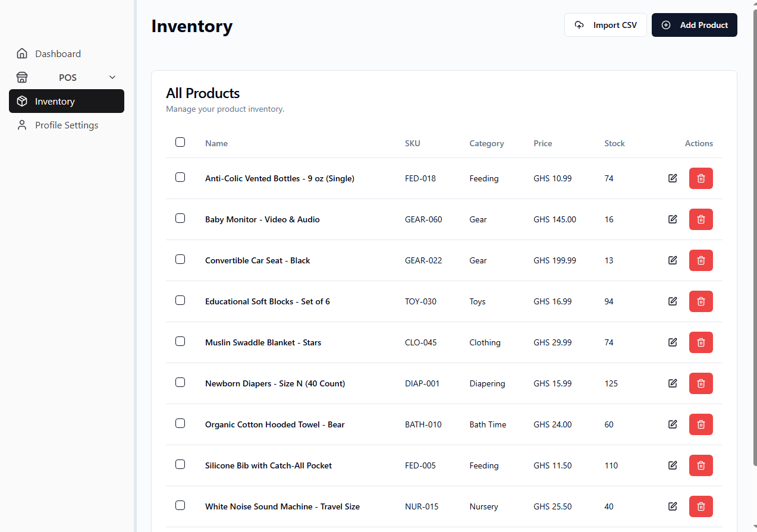Image resolution: width=757 pixels, height=532 pixels.
Task: Edit Organic Cotton Hooded Towel via pencil icon
Action: pos(673,424)
